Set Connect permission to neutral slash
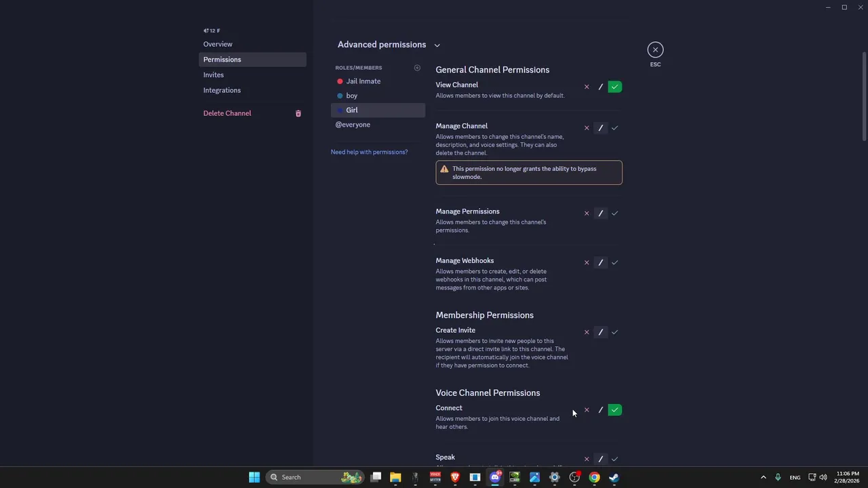 coord(601,410)
